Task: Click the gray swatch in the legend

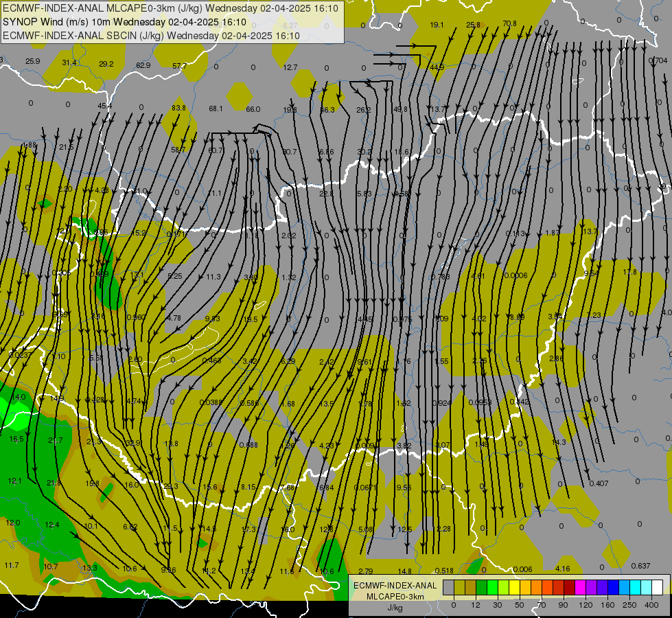Action: click(x=449, y=587)
